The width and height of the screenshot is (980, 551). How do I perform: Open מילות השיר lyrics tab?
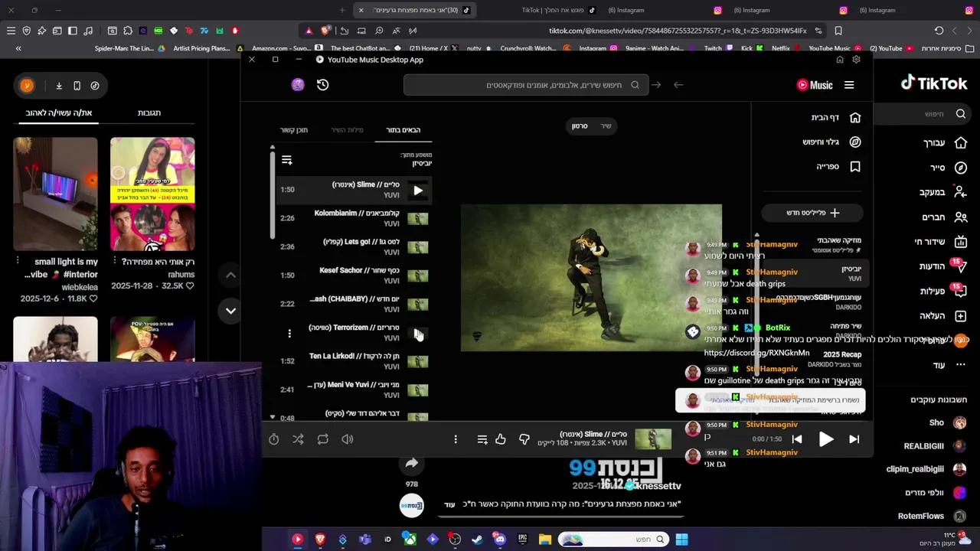click(348, 130)
